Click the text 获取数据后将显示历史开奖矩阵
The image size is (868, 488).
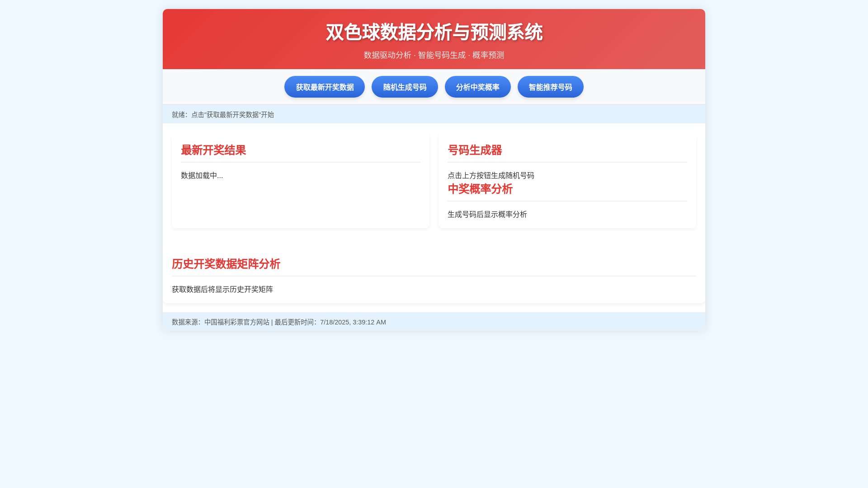pyautogui.click(x=222, y=289)
